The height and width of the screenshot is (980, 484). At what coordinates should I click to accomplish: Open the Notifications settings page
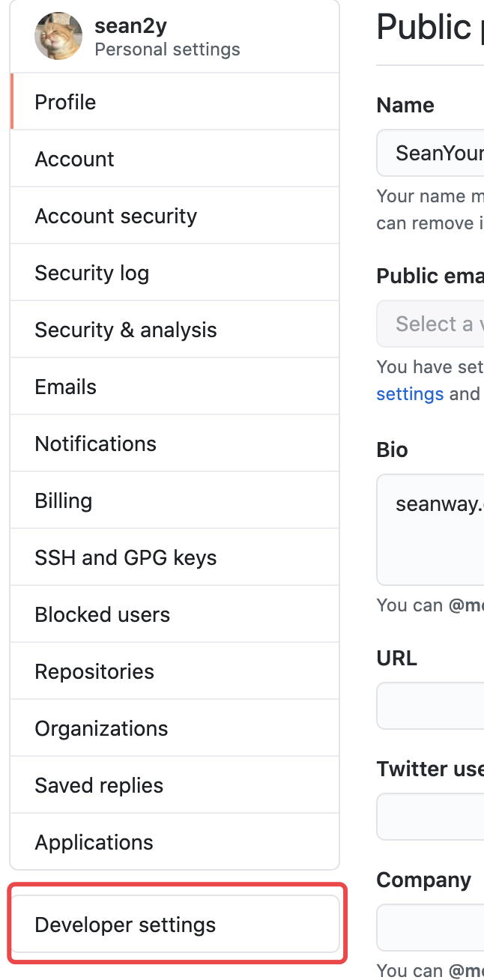95,443
